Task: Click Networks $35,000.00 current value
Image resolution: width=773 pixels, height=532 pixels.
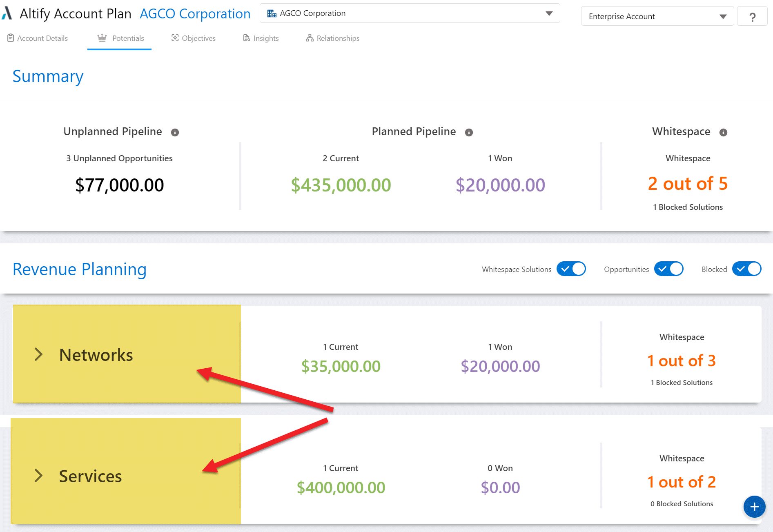Action: tap(341, 366)
